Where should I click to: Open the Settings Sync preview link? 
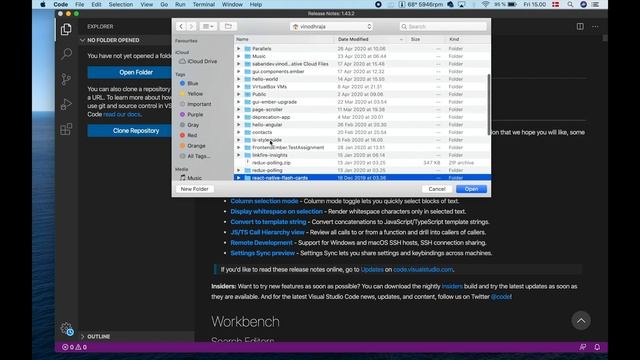coord(262,253)
